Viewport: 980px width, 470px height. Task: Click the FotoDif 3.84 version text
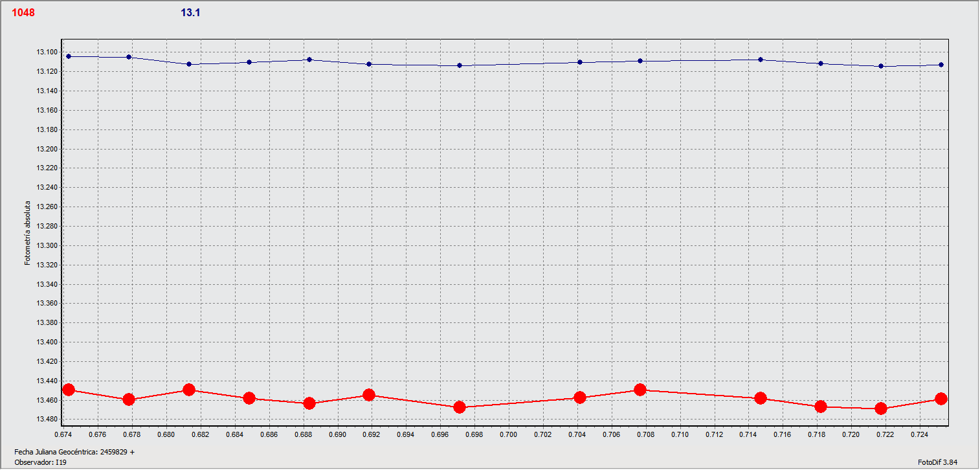937,462
